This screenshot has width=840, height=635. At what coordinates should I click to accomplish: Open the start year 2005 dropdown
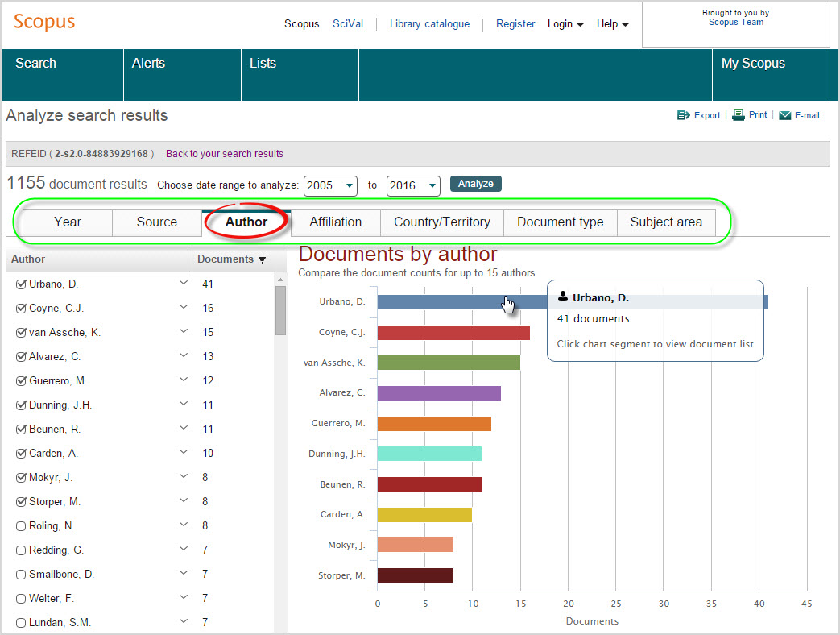pyautogui.click(x=330, y=185)
